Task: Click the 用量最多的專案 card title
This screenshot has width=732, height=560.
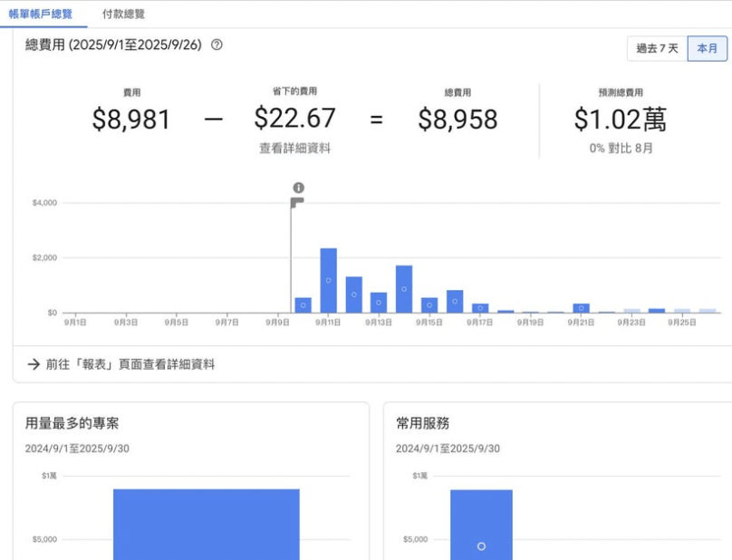Action: [x=72, y=423]
